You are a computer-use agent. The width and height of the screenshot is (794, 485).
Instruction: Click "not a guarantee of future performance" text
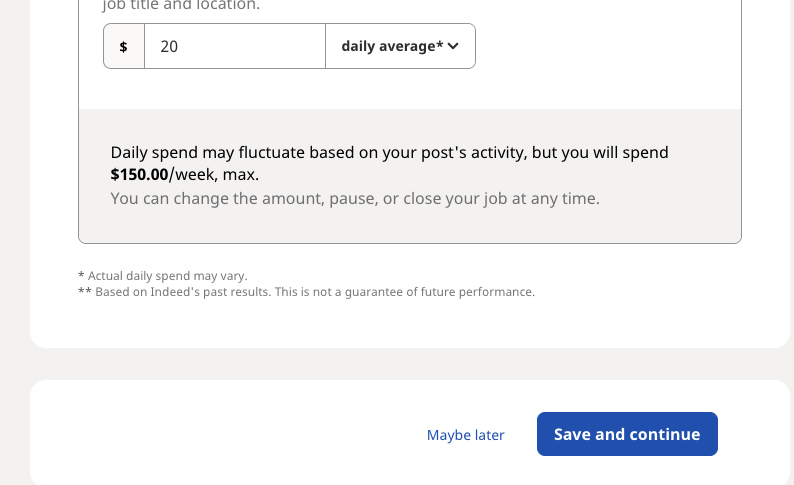[438, 292]
